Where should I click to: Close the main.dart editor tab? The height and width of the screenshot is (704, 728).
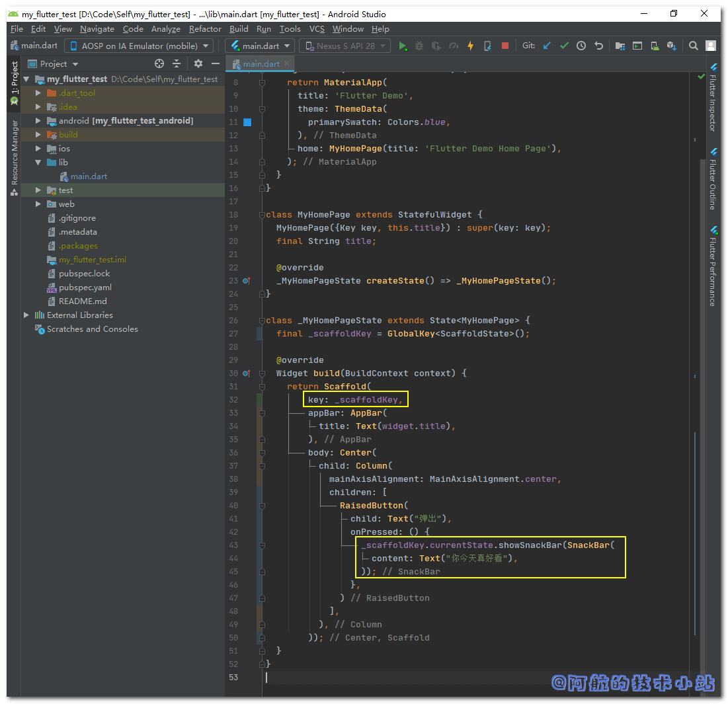tap(287, 63)
